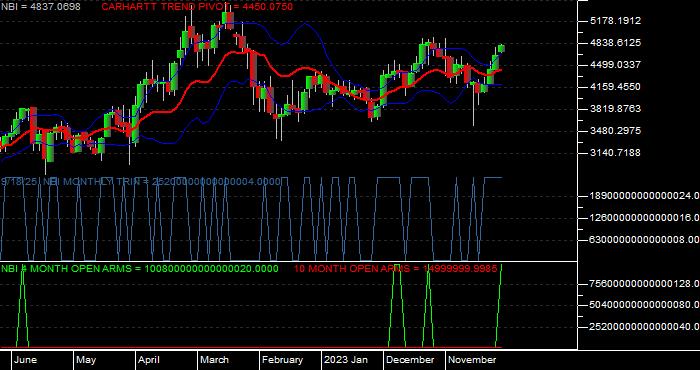Select the NBI 4 MONTH OPEN ARMS label
700x370 pixels.
coord(139,269)
